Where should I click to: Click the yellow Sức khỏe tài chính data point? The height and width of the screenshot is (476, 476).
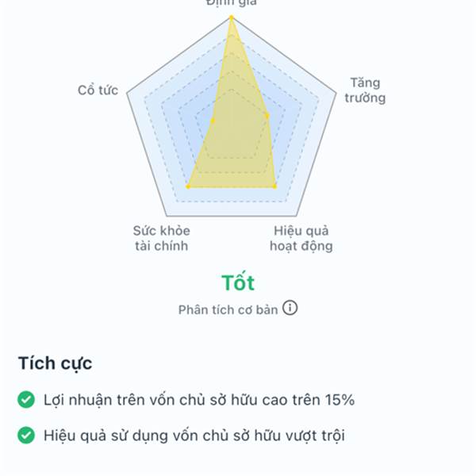[x=188, y=186]
